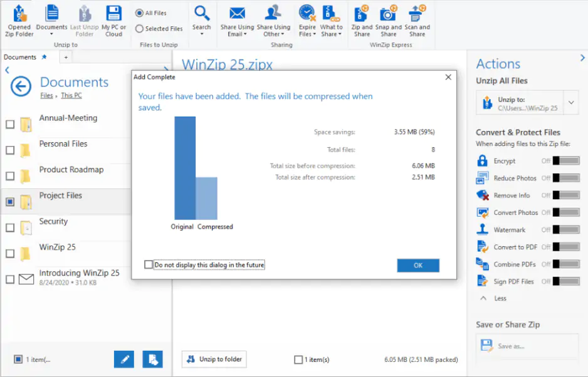This screenshot has height=377, width=588.
Task: Launch Snap and Share express action
Action: (x=388, y=21)
